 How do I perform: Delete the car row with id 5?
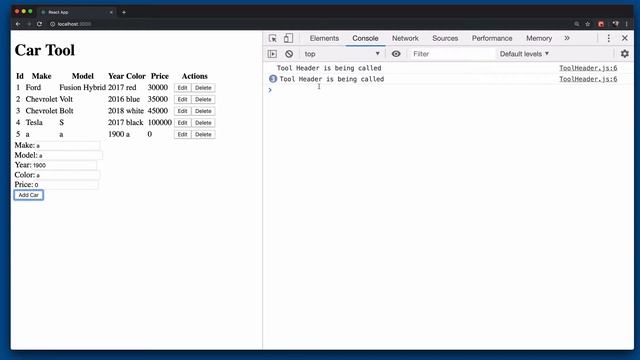(x=203, y=134)
